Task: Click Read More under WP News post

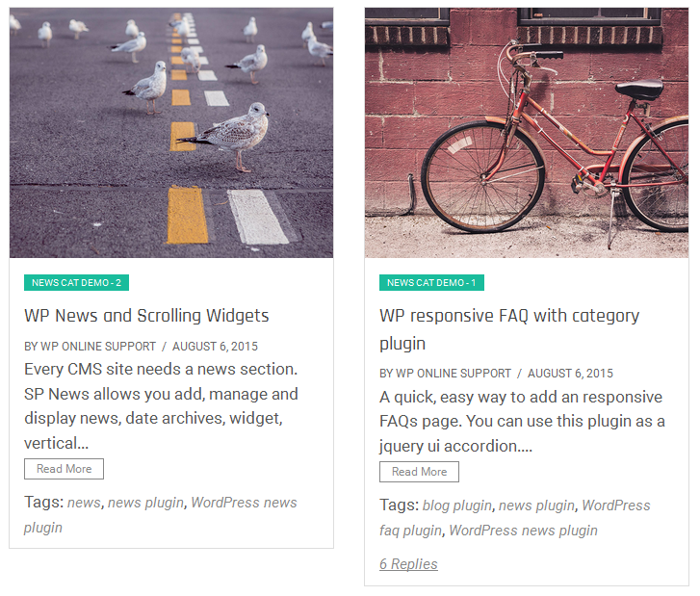Action: 64,469
